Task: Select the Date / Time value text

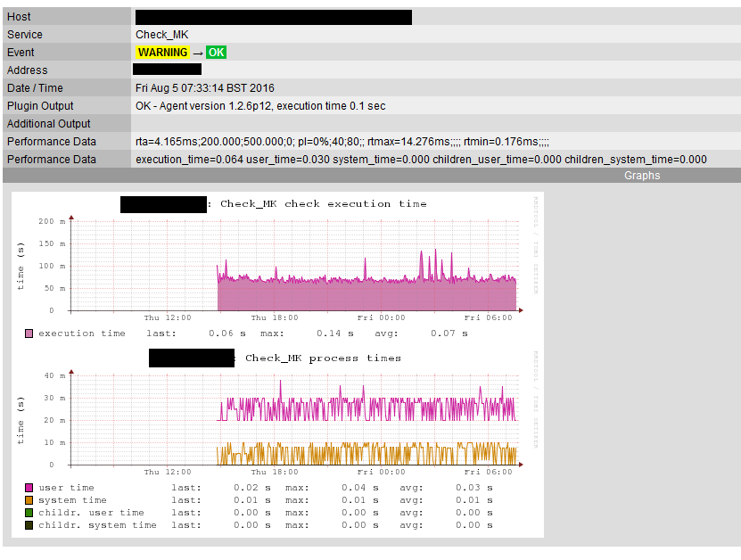Action: 205,88
